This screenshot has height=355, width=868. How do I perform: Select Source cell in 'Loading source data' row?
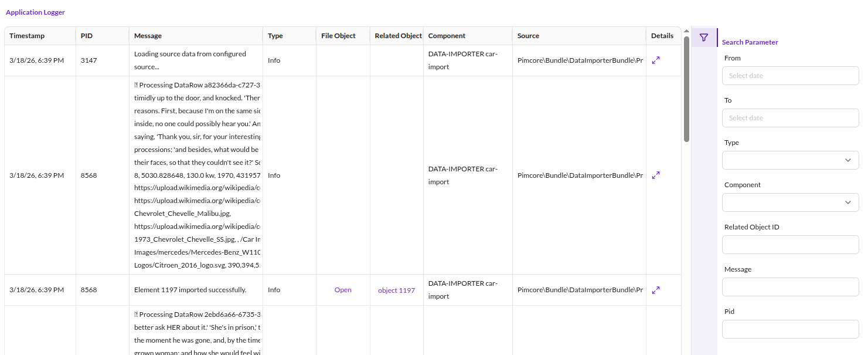coord(579,60)
